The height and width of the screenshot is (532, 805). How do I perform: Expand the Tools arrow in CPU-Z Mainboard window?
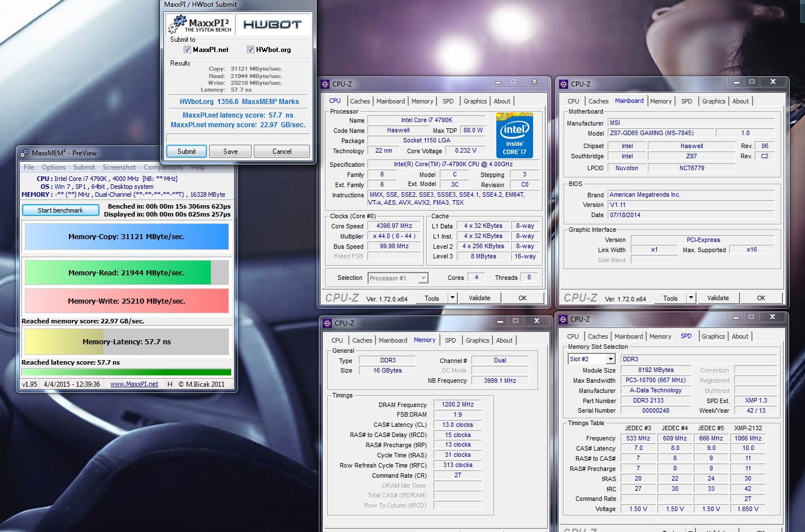tap(691, 298)
